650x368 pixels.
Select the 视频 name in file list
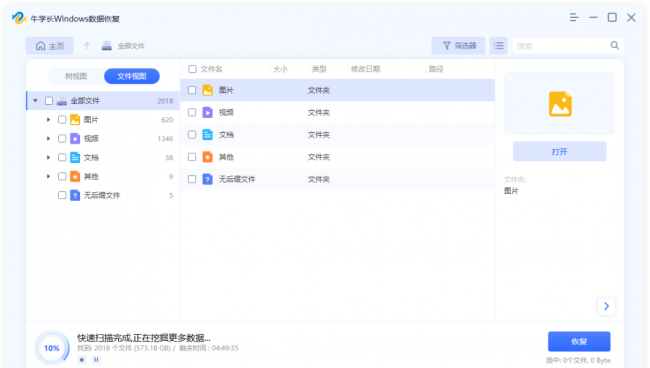(x=226, y=112)
